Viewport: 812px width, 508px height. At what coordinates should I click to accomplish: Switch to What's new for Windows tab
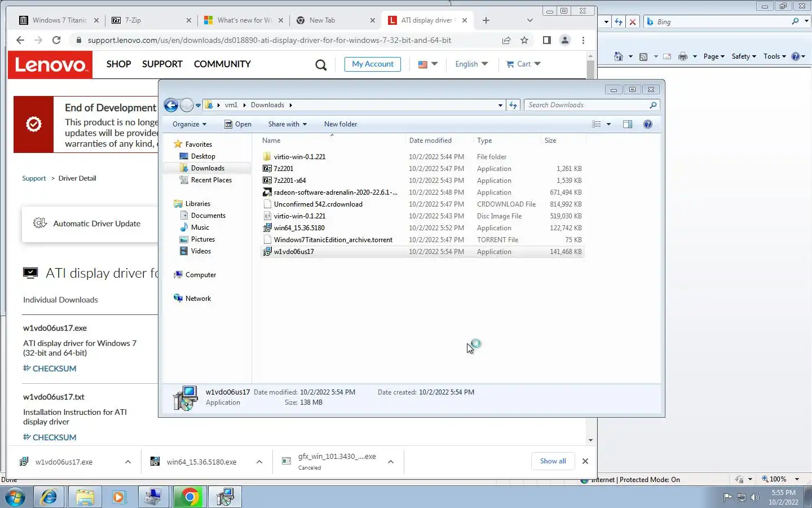(244, 20)
